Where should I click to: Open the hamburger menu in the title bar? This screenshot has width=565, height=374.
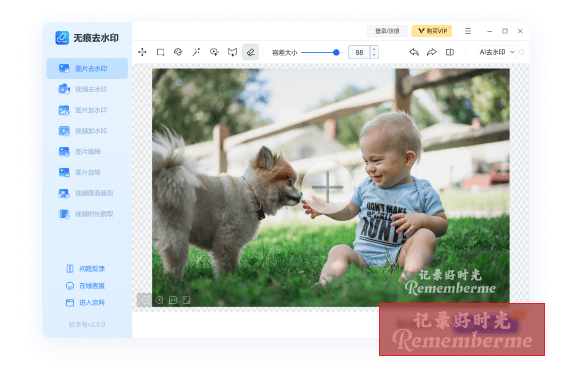(468, 31)
